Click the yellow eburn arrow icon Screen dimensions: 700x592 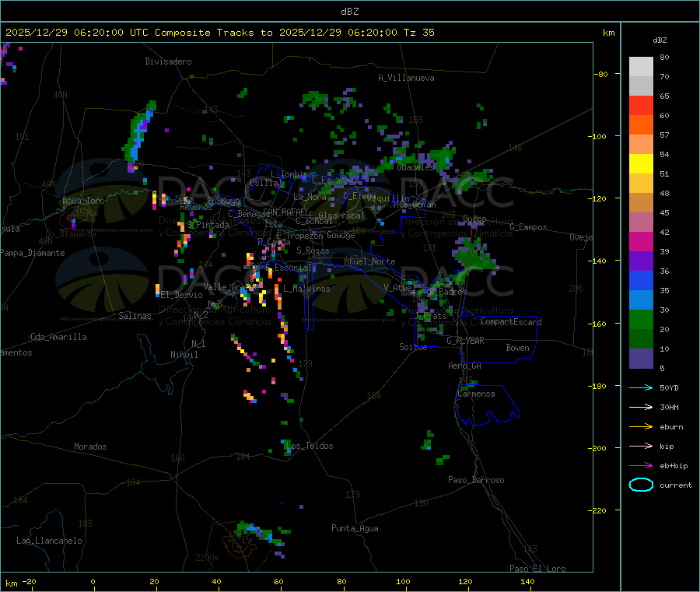click(x=641, y=427)
